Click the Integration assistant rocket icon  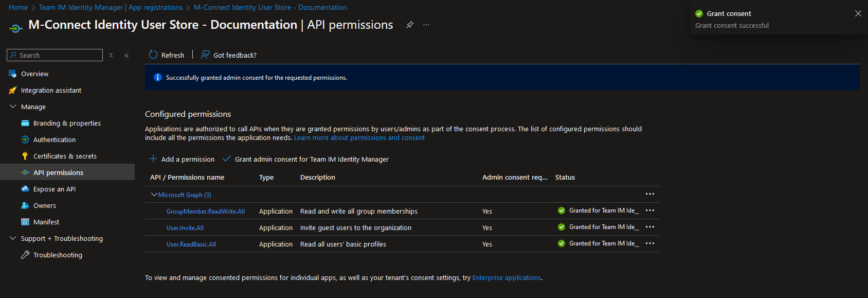pyautogui.click(x=12, y=90)
